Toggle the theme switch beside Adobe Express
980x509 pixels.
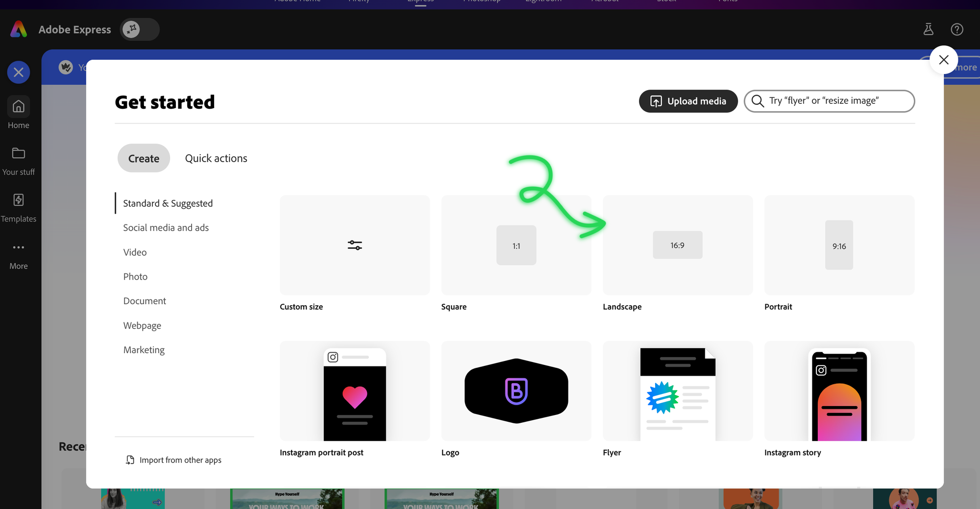[x=140, y=29]
